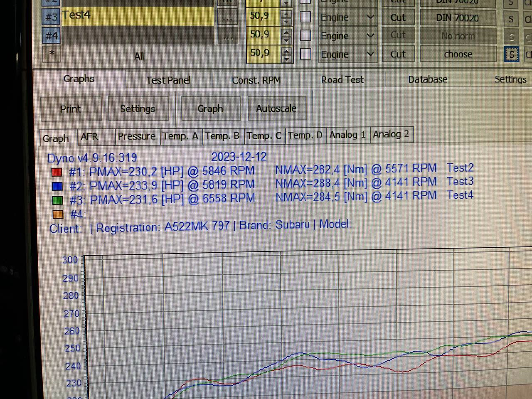Open the Road Test tab
The image size is (532, 399).
click(342, 80)
